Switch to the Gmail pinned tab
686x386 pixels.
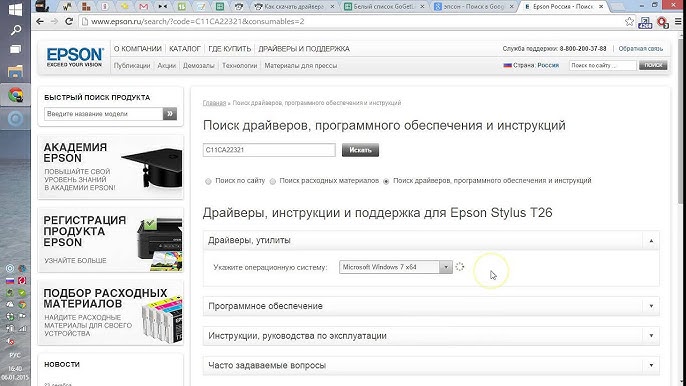(x=144, y=7)
